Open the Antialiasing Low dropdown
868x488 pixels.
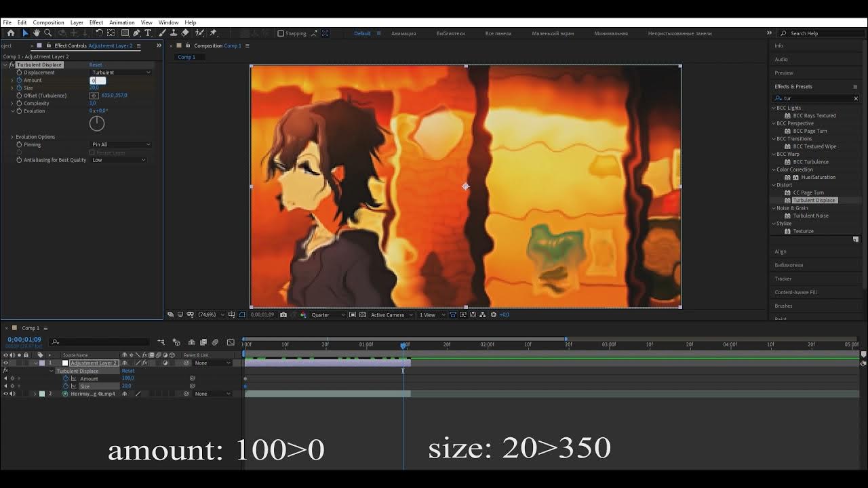click(119, 160)
